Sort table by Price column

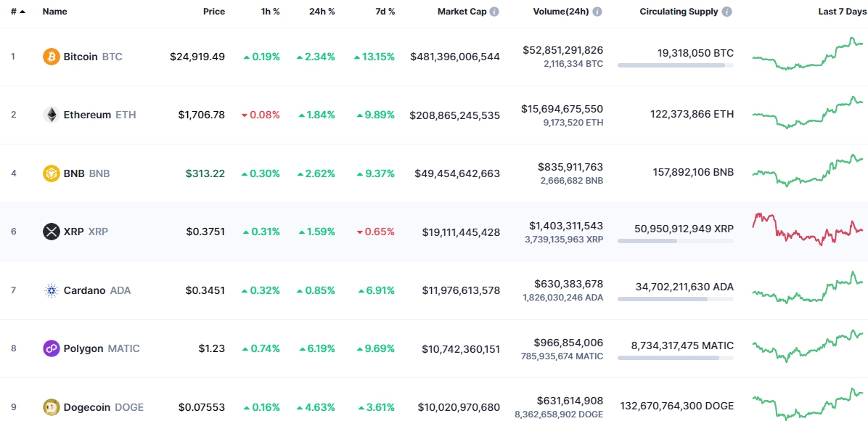point(213,12)
